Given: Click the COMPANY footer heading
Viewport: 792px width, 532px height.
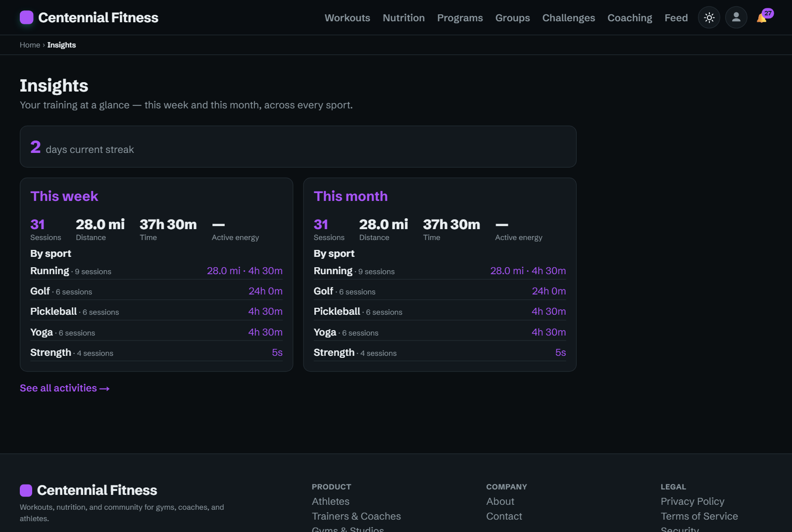Looking at the screenshot, I should pyautogui.click(x=506, y=487).
